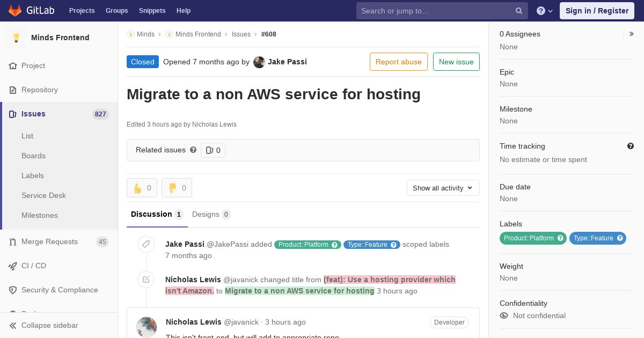Click the Report abuse button
Viewport: 644px width, 338px height.
(x=399, y=62)
